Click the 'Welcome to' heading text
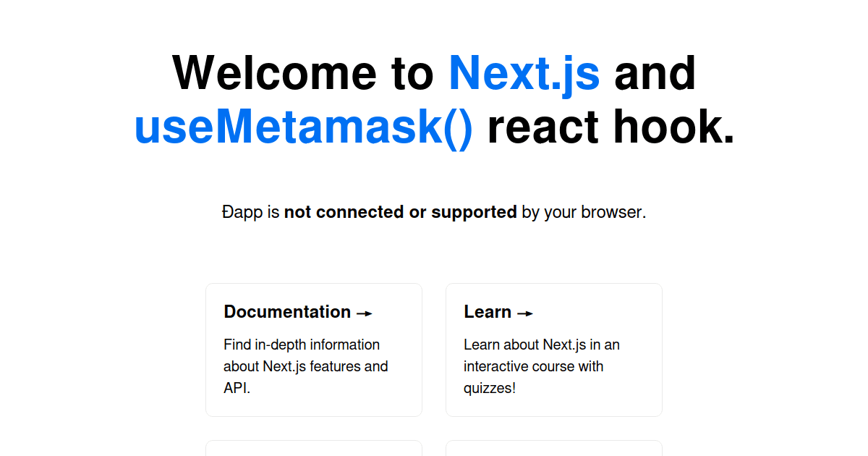 (x=303, y=73)
